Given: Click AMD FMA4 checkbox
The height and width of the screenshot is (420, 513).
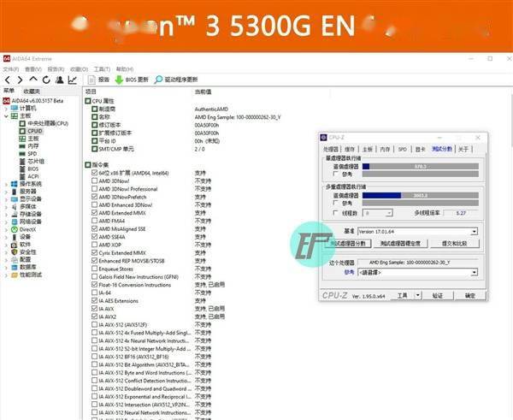Looking at the screenshot, I should coord(95,221).
